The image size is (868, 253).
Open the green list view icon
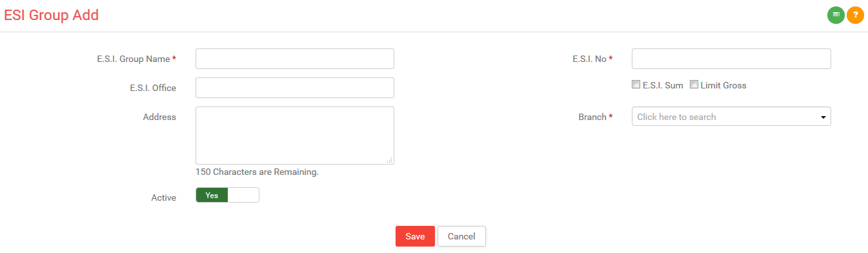coord(836,14)
